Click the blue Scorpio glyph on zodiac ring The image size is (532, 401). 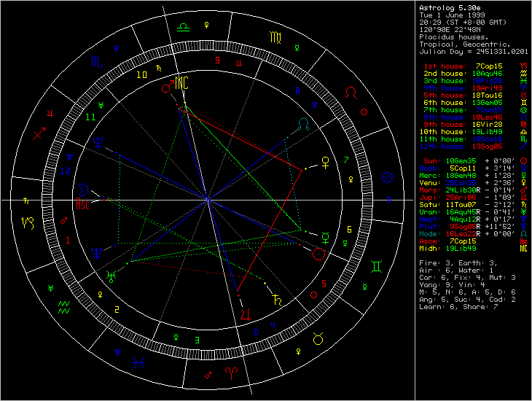tap(97, 62)
